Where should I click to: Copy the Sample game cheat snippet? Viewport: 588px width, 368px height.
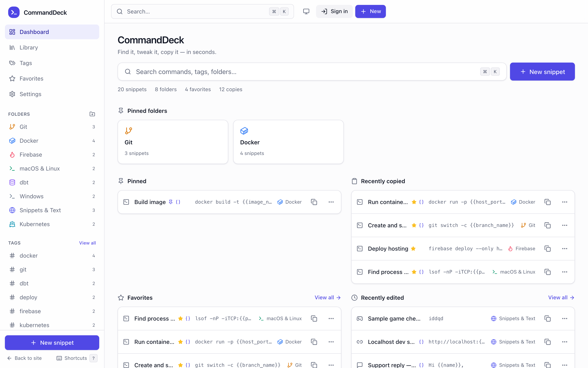547,319
